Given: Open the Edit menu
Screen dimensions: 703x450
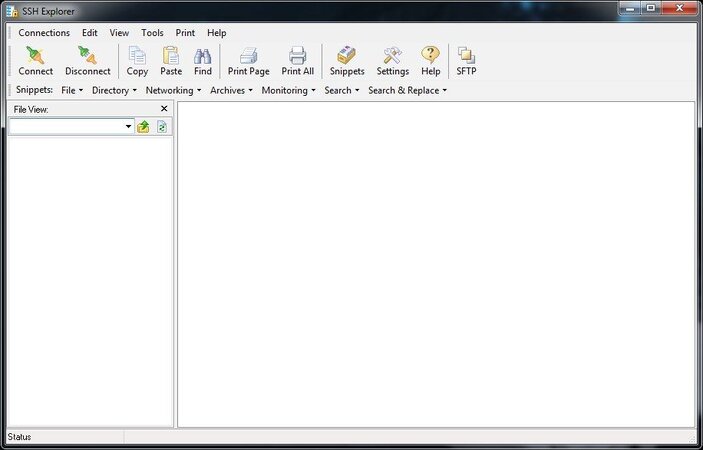Looking at the screenshot, I should 90,33.
